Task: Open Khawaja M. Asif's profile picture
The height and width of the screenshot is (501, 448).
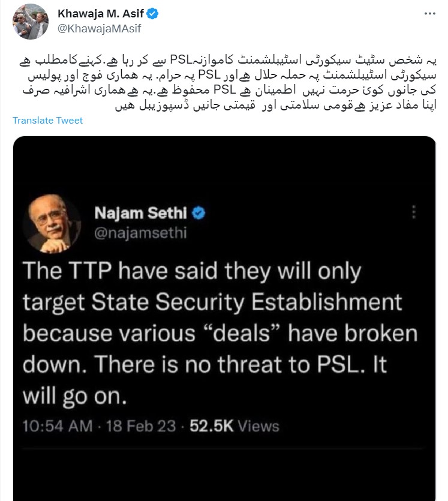Action: pos(30,22)
